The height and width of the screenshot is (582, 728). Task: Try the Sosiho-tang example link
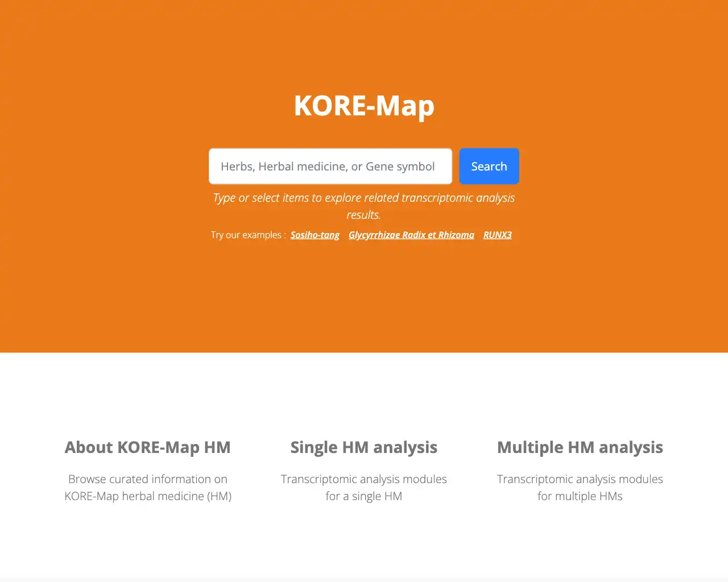315,235
